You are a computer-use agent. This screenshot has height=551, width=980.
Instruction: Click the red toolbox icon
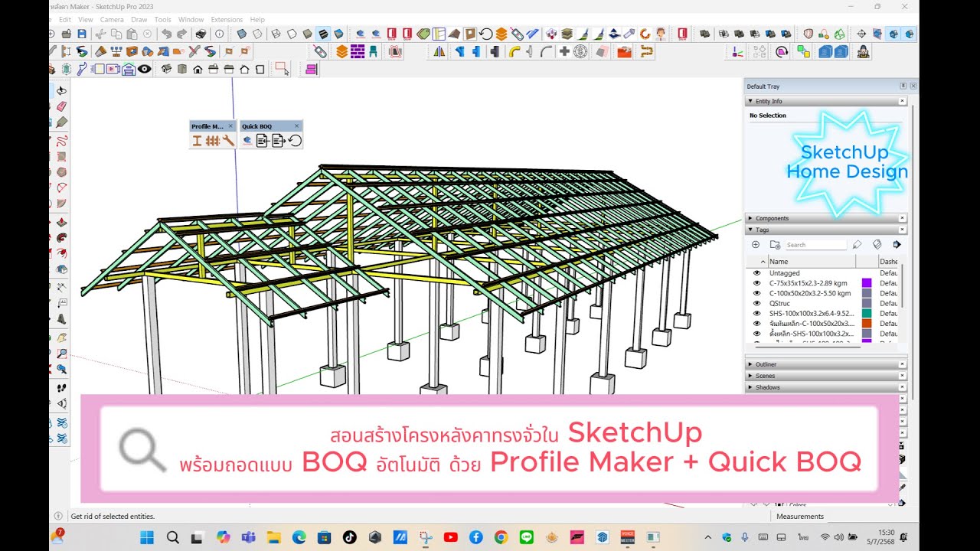point(624,52)
